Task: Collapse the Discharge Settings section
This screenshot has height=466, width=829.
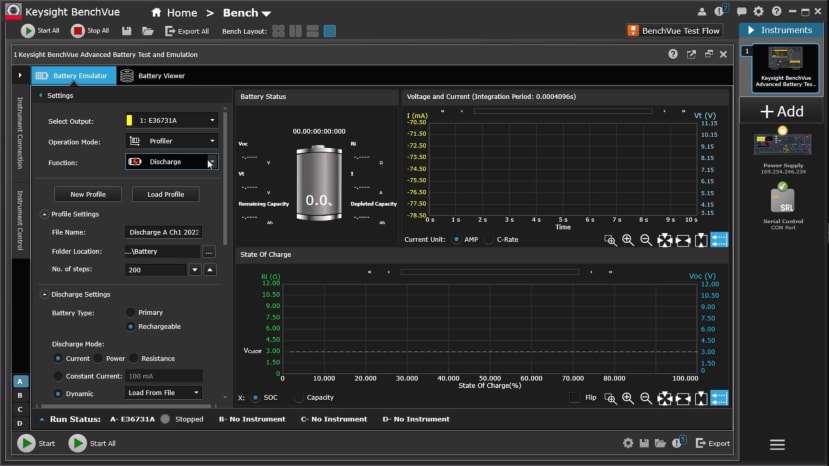Action: [44, 294]
